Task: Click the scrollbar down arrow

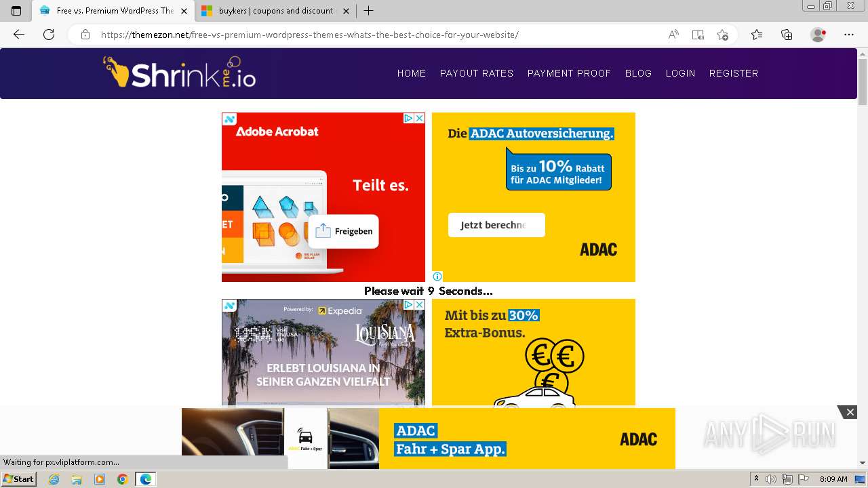Action: click(863, 463)
